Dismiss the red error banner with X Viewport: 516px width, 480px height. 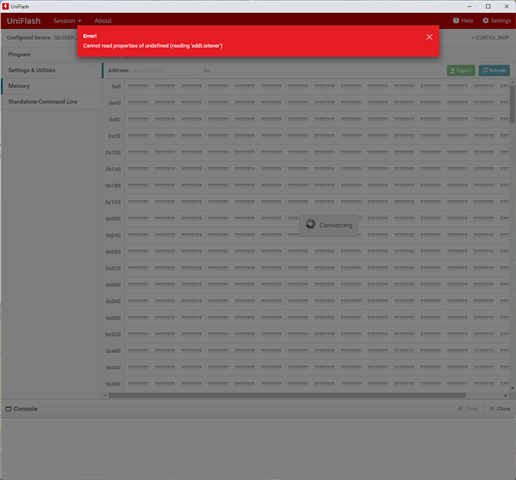pyautogui.click(x=429, y=37)
